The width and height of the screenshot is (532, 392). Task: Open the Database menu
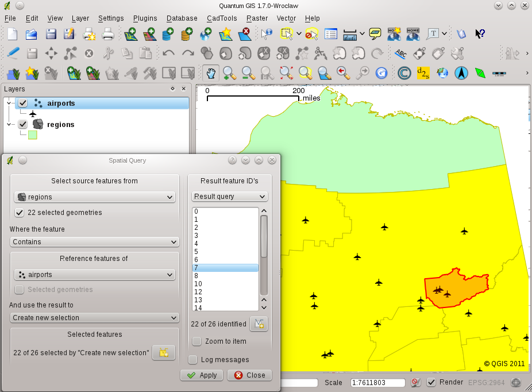(x=182, y=18)
